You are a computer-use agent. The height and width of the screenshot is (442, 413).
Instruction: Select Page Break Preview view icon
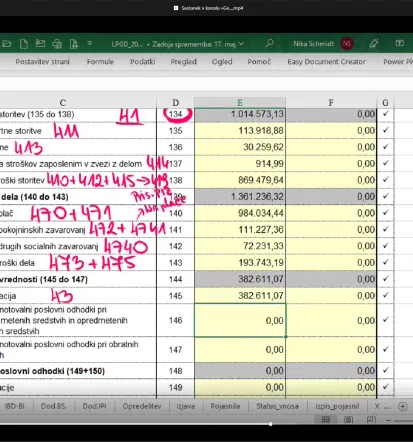tap(371, 420)
